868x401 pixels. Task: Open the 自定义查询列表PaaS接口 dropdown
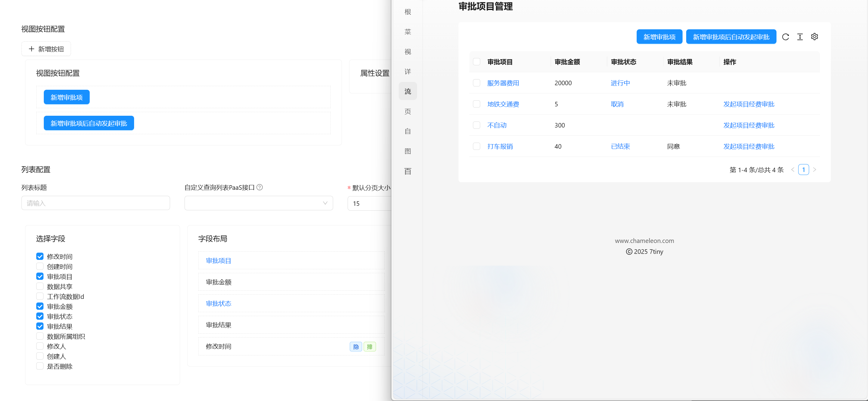tap(259, 203)
